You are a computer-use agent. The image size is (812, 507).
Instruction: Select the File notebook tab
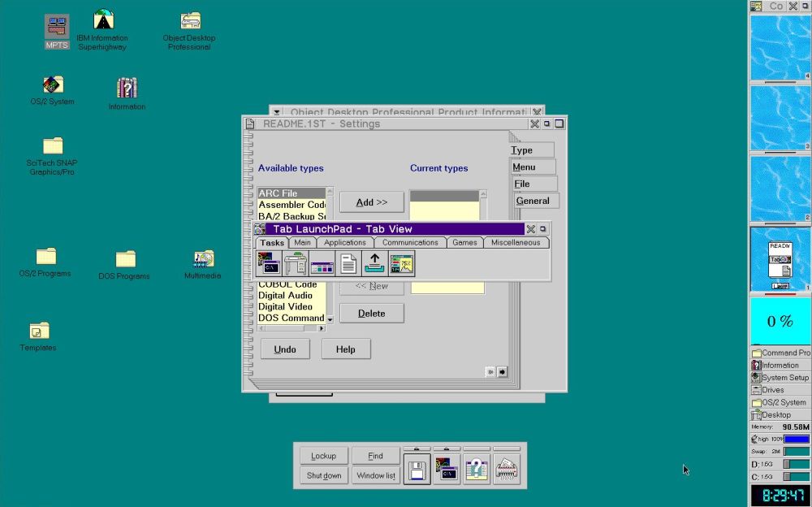tap(535, 184)
